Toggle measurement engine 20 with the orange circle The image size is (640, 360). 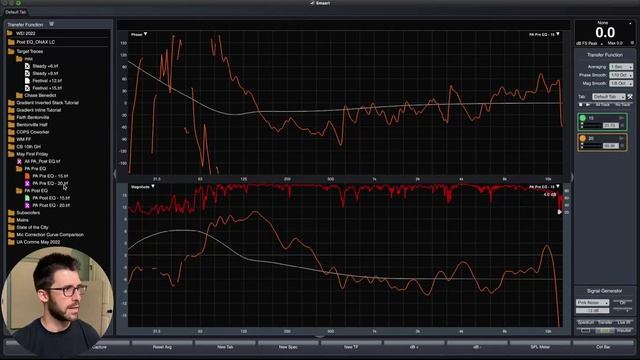click(582, 138)
